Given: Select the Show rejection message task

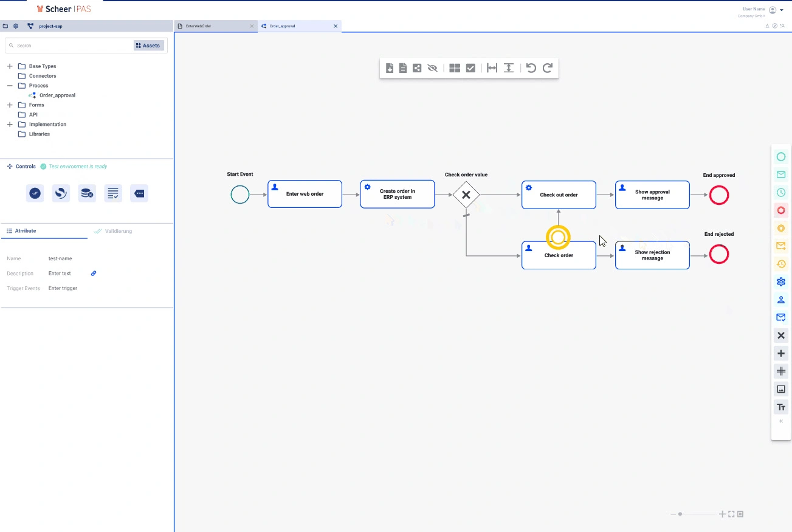Looking at the screenshot, I should point(652,255).
